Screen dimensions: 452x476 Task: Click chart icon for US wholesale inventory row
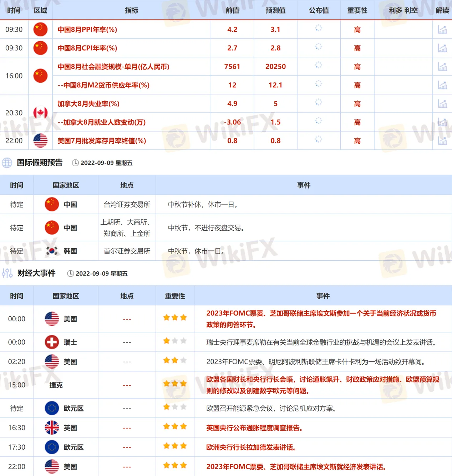(x=442, y=141)
